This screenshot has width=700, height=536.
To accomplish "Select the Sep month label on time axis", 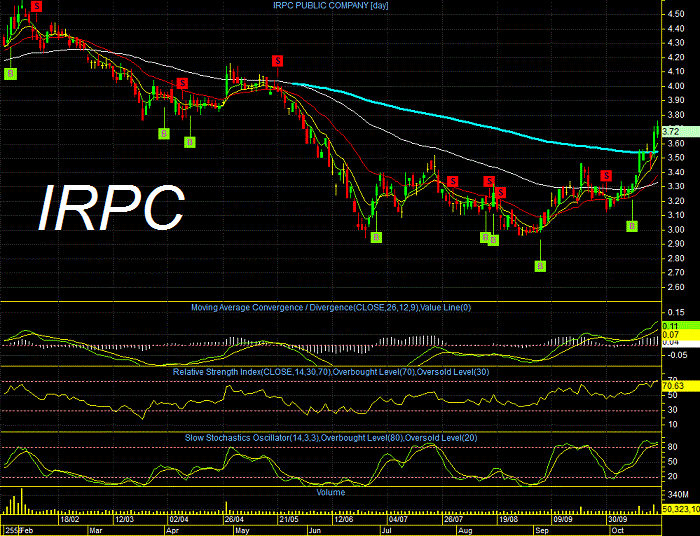I will click(542, 531).
